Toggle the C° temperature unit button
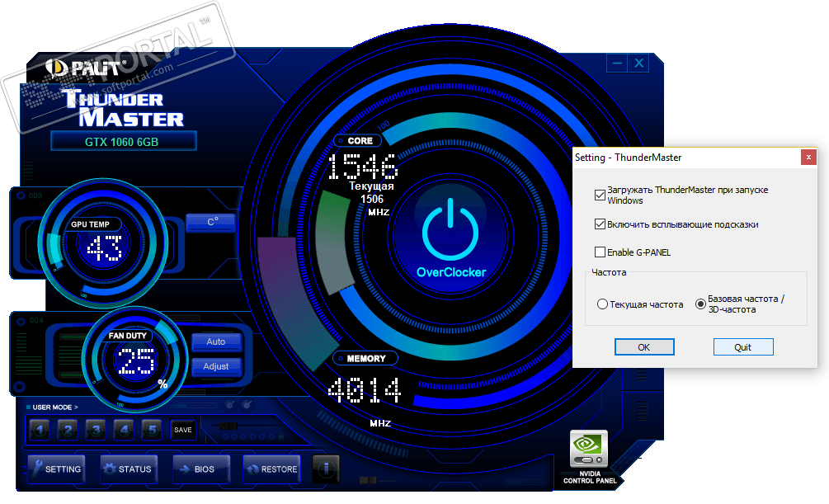This screenshot has width=829, height=504. [212, 222]
